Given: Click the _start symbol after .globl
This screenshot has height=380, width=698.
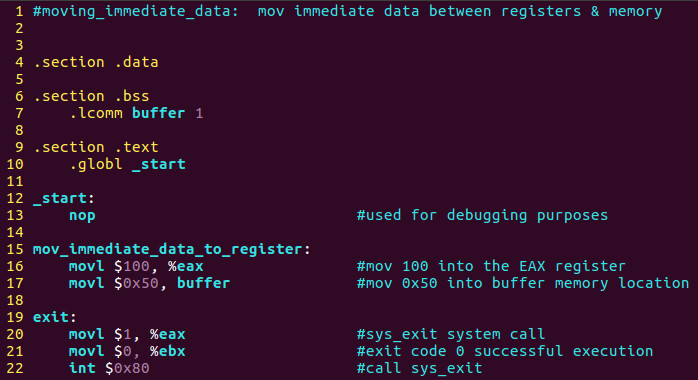Looking at the screenshot, I should click(x=158, y=164).
